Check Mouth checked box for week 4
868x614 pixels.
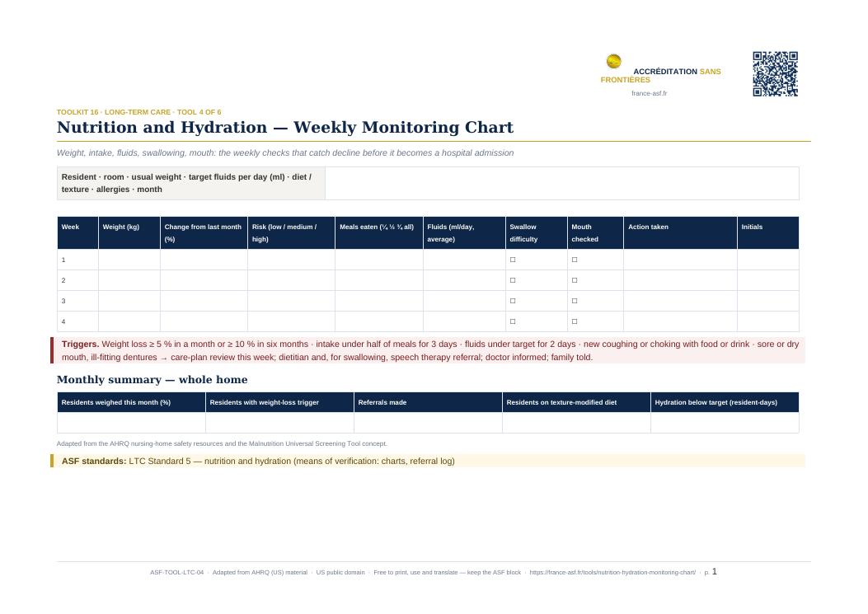tap(575, 321)
